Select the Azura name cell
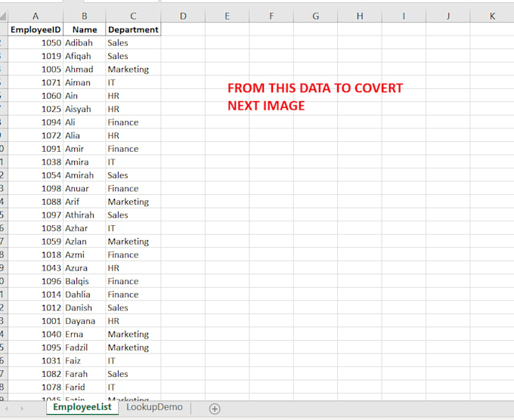Viewport: 514px width, 420px height. (84, 268)
